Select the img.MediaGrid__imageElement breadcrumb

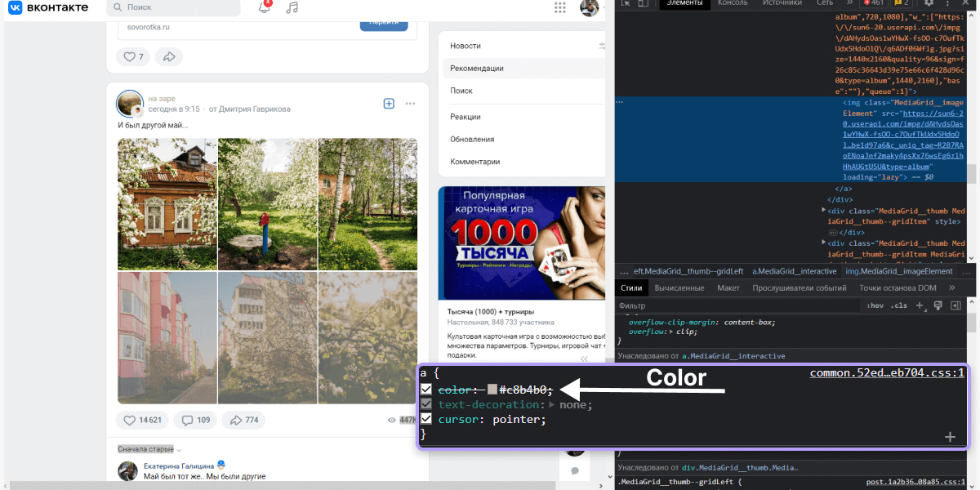899,271
